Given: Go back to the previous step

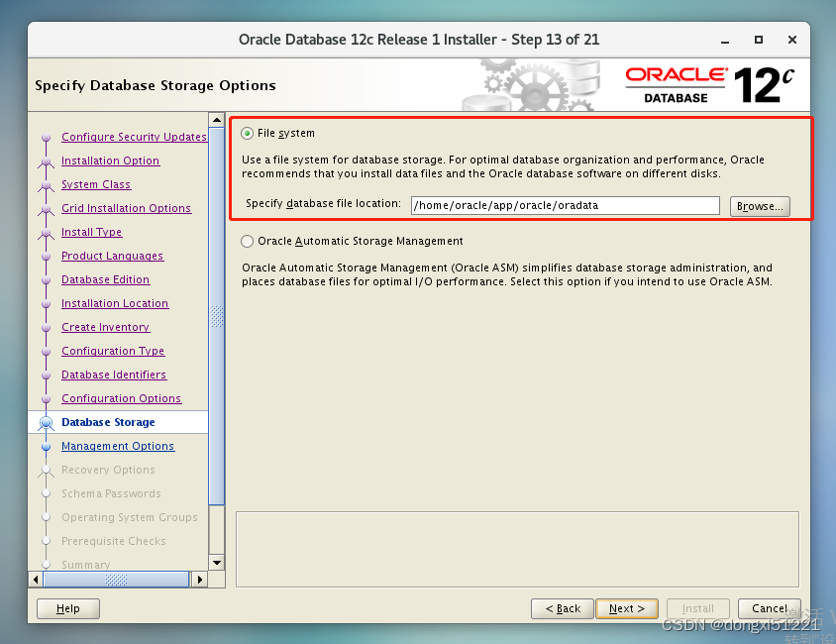Looking at the screenshot, I should 562,608.
